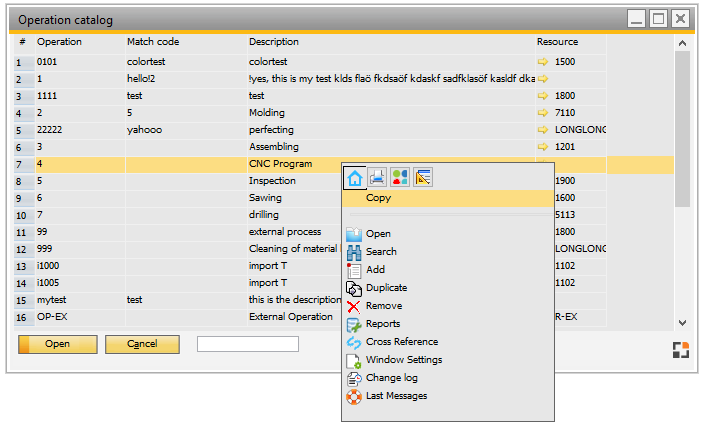Click the printer icon in context menu
Image resolution: width=704 pixels, height=427 pixels.
[x=378, y=177]
